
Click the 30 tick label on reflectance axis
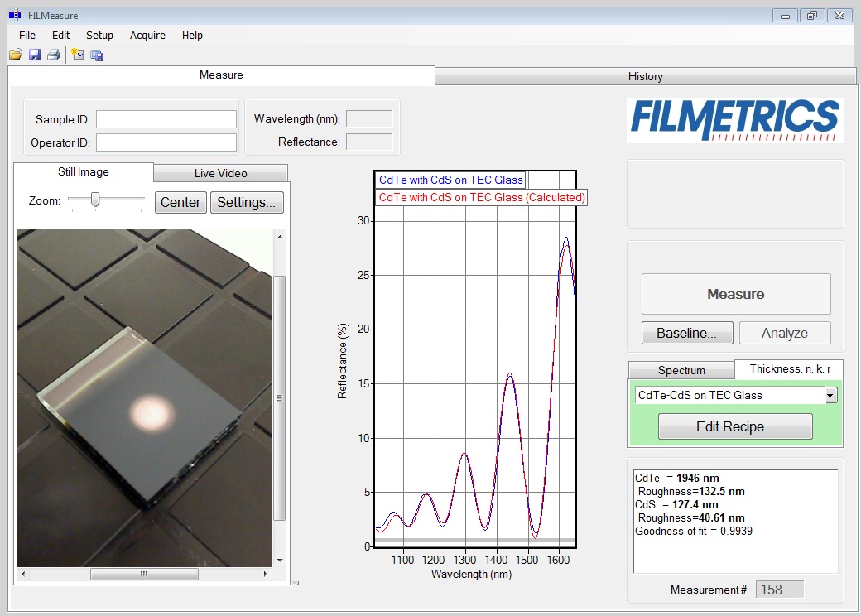tap(363, 221)
